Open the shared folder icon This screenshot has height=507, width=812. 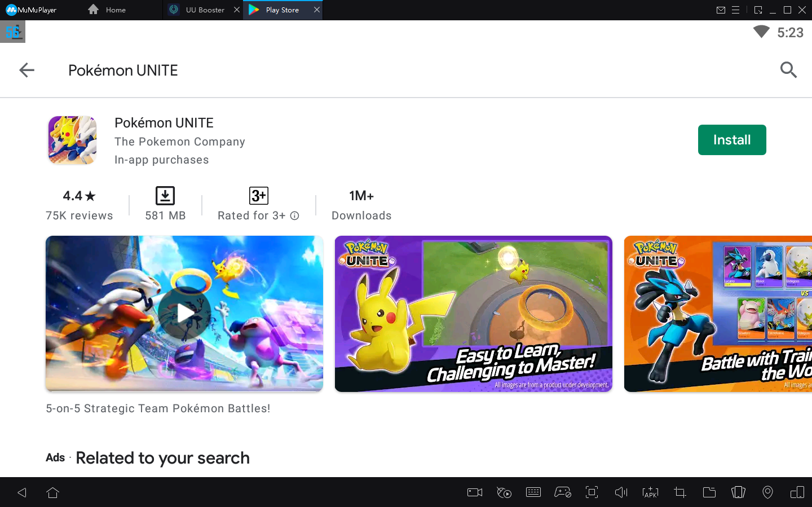709,492
